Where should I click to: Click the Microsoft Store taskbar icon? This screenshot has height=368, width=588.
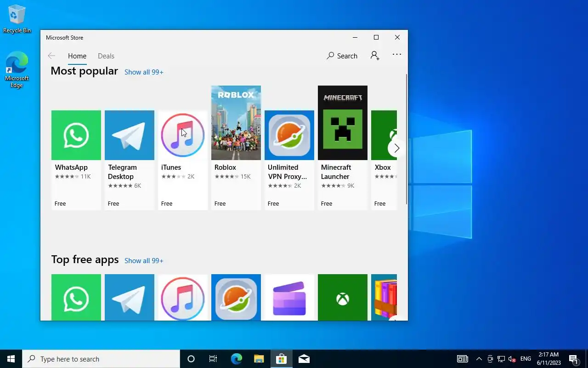pos(281,359)
